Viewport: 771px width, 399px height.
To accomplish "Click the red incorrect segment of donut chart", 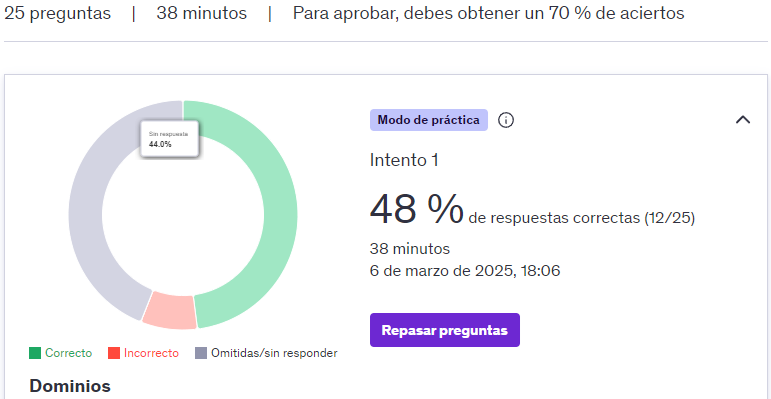I will 170,312.
